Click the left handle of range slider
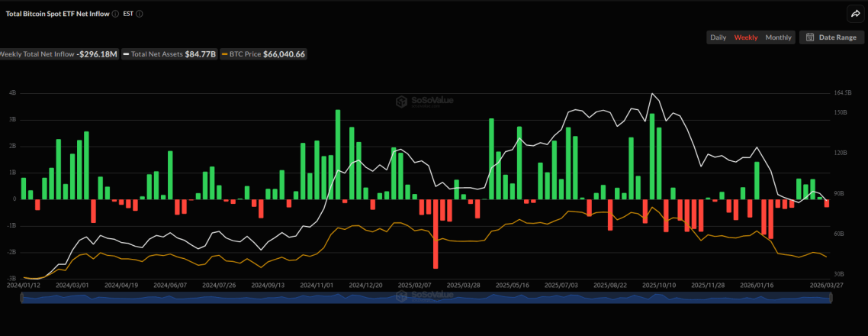Screen dimensions: 868x336 (23, 299)
